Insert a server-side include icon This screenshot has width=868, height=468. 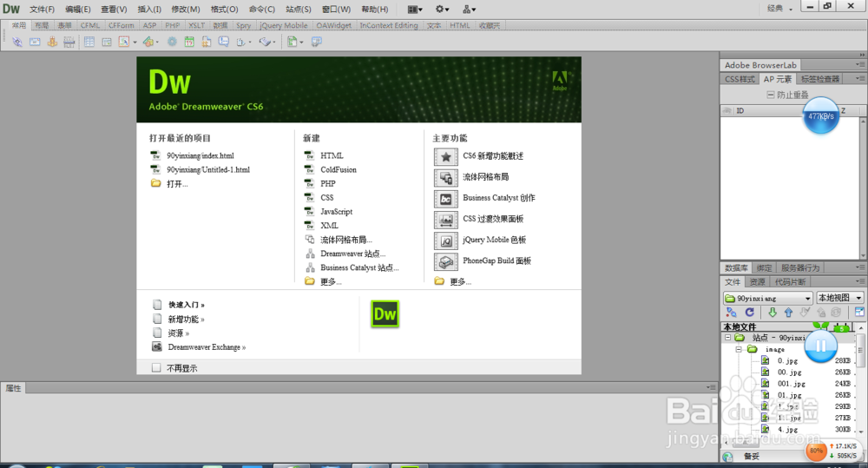[207, 42]
